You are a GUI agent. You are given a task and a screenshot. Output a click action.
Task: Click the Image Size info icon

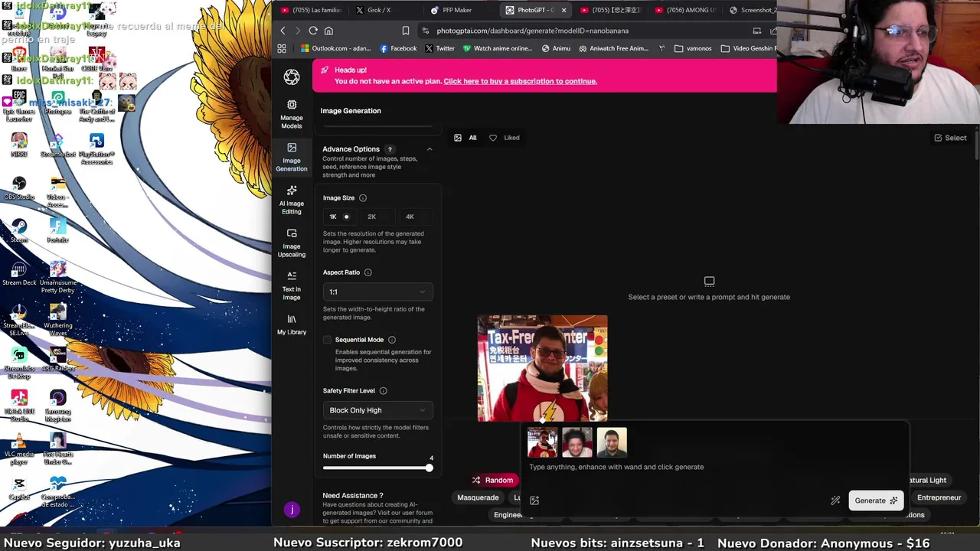click(363, 198)
